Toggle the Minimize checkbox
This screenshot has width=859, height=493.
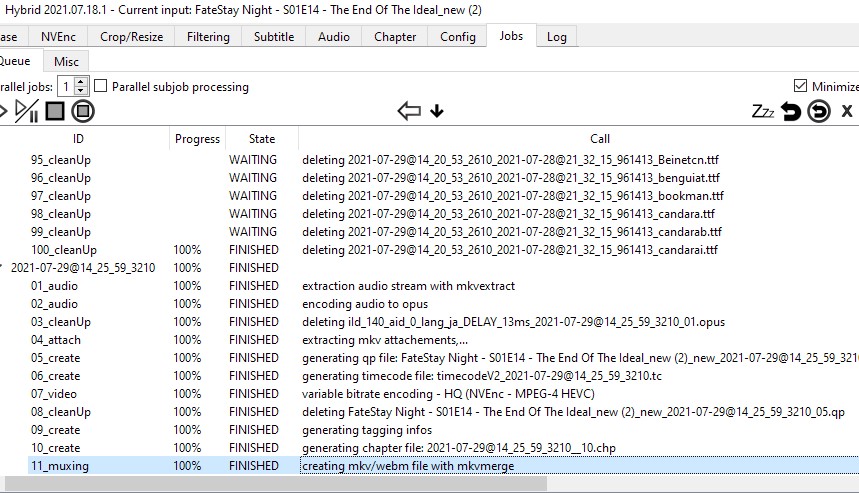click(800, 87)
